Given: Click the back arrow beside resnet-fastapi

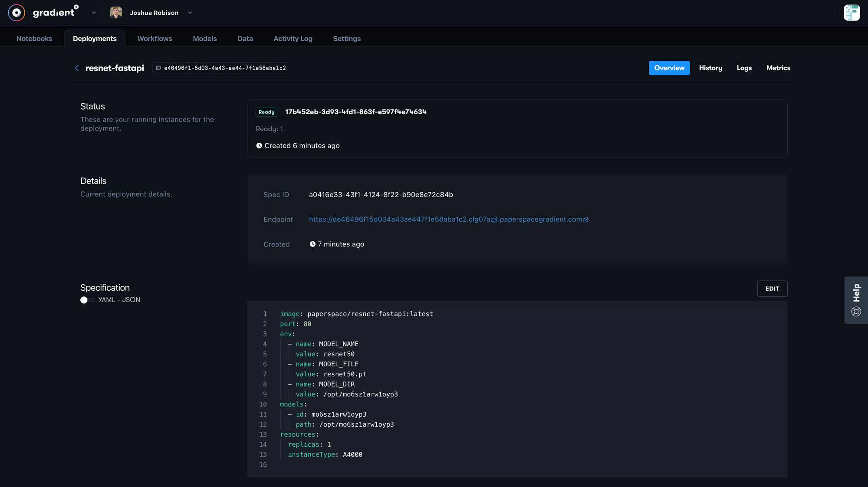Looking at the screenshot, I should 77,68.
